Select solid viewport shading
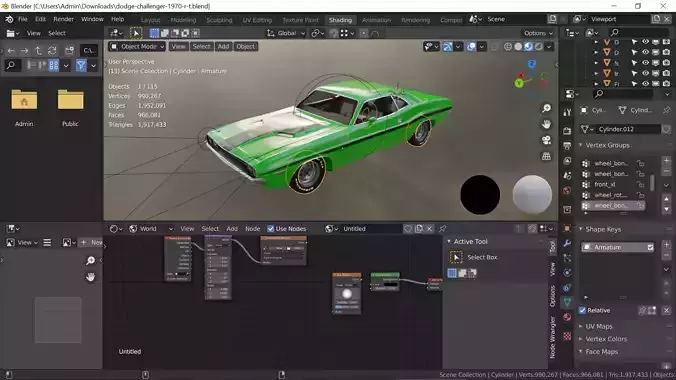This screenshot has width=676, height=380. [518, 47]
